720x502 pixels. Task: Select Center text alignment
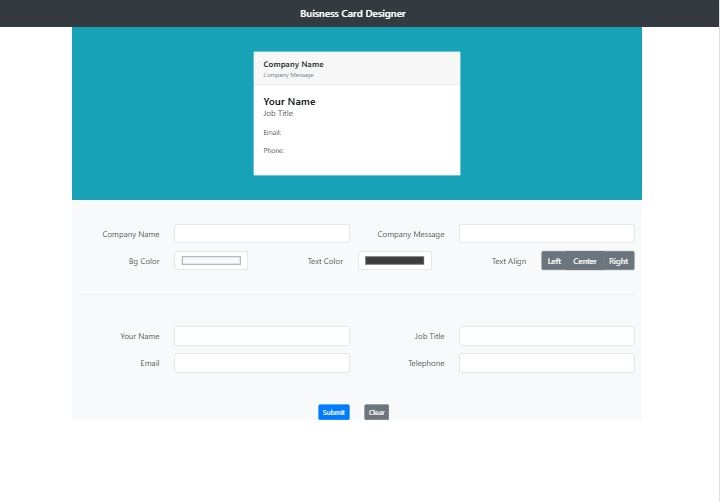pyautogui.click(x=585, y=260)
